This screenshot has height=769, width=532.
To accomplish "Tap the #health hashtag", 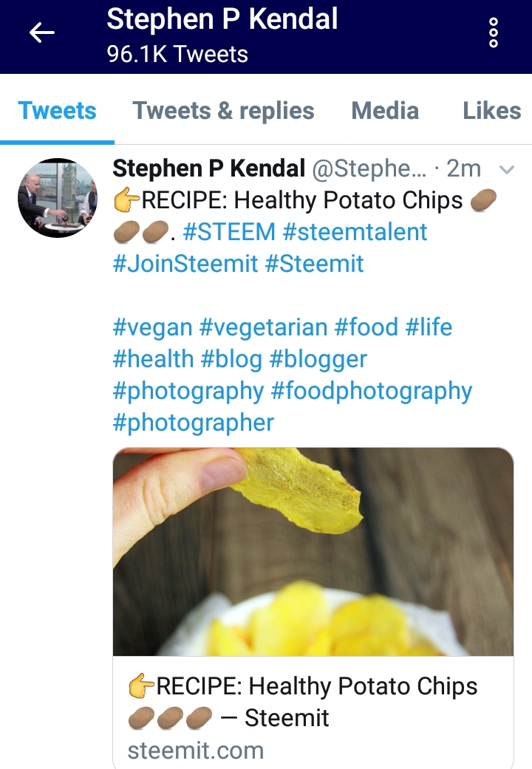I will (x=153, y=359).
